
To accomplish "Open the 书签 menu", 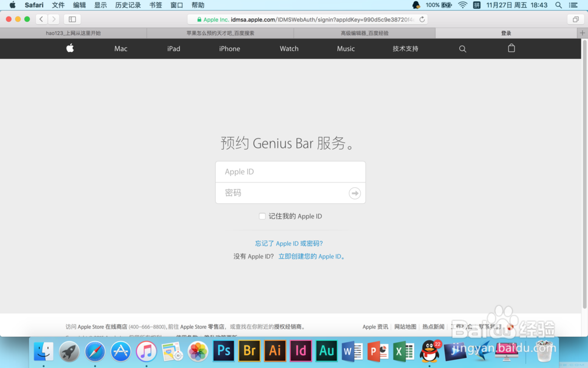I will (156, 5).
